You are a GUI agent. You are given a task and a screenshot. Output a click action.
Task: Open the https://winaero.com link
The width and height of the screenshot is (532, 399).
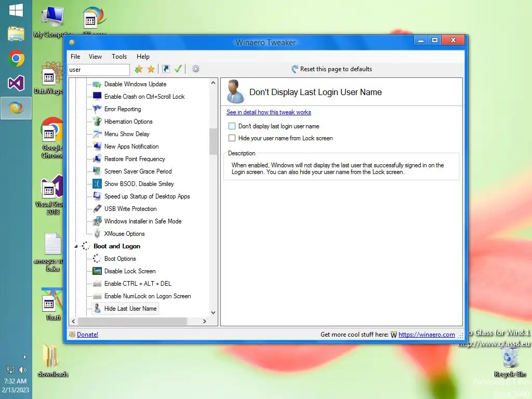click(427, 335)
